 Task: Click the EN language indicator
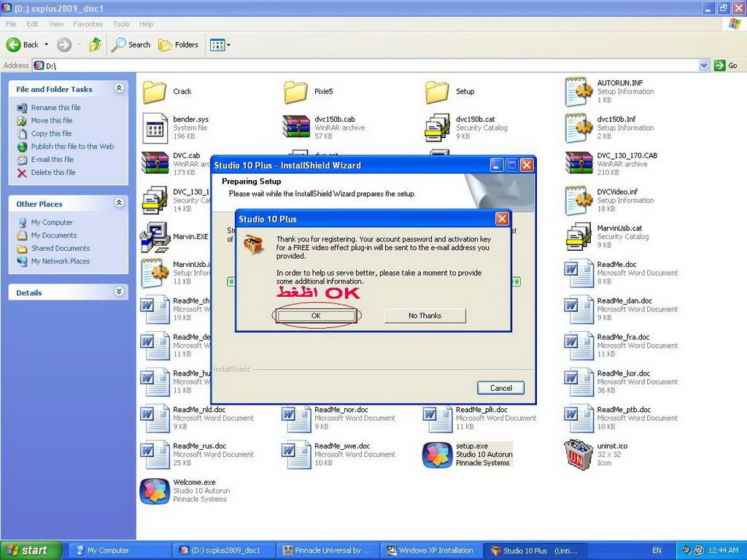[657, 551]
